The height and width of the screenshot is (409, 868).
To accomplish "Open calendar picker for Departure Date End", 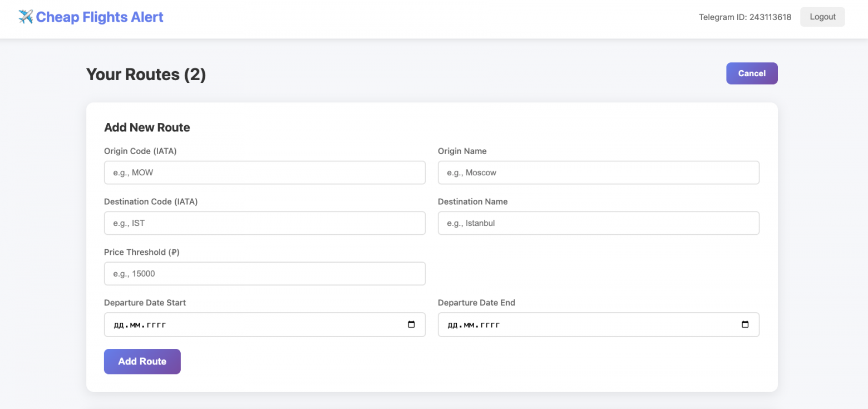I will click(x=745, y=324).
